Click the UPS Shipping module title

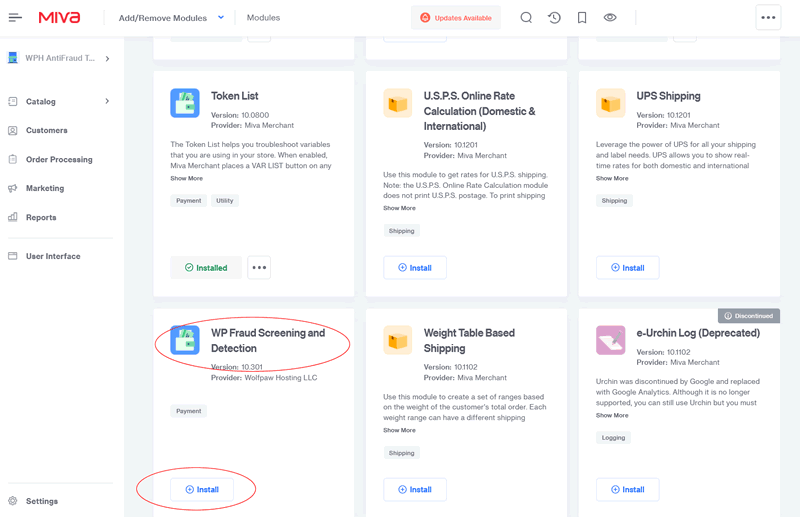[668, 96]
